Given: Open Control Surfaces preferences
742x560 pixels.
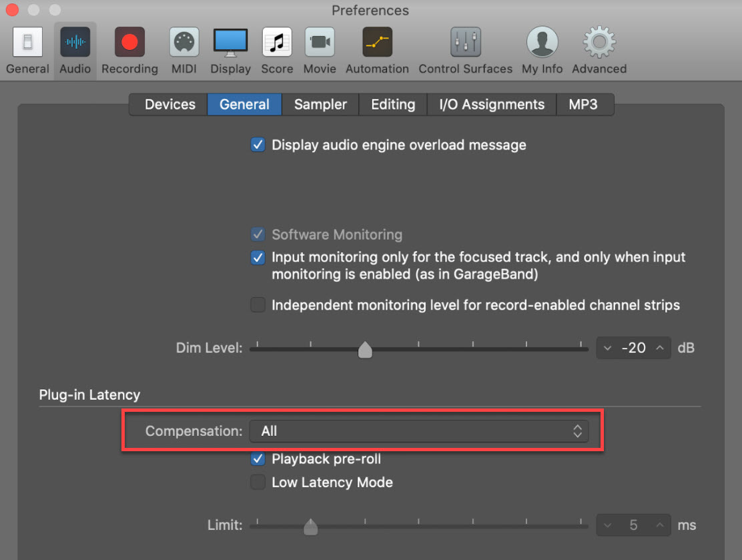Looking at the screenshot, I should click(x=465, y=43).
